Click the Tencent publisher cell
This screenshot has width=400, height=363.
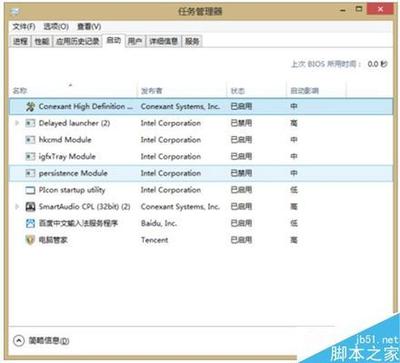pos(154,240)
